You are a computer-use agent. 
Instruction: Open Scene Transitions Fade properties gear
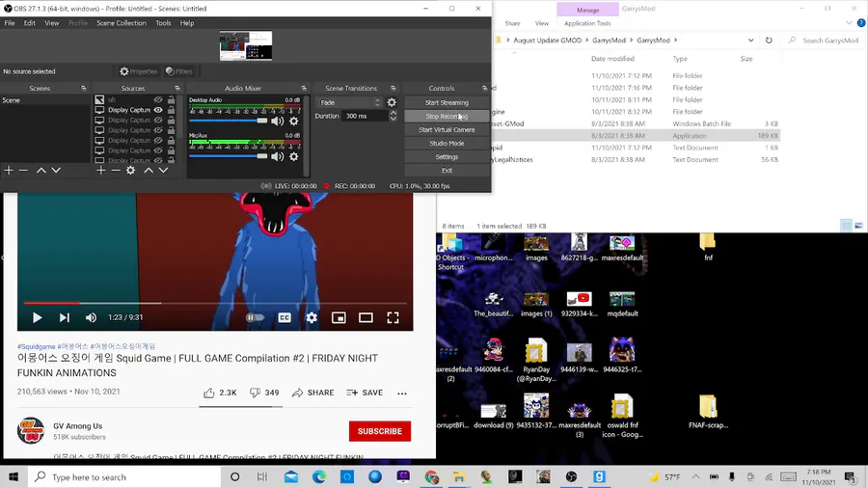392,102
